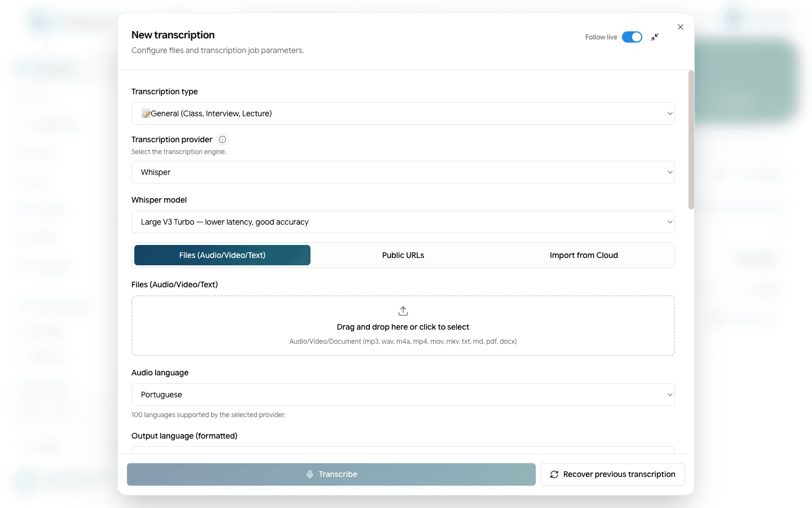This screenshot has width=812, height=508.
Task: Toggle the Follow live switch
Action: (x=632, y=37)
